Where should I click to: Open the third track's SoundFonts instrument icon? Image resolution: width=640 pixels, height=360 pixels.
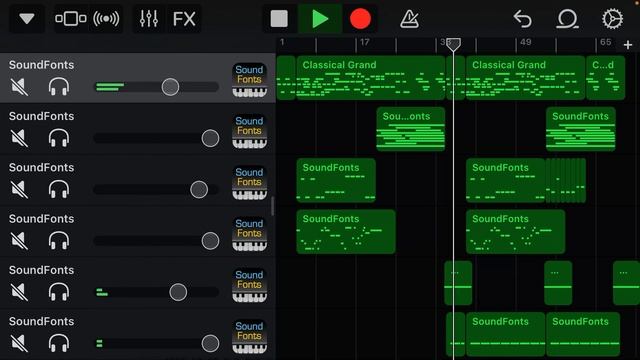[249, 183]
